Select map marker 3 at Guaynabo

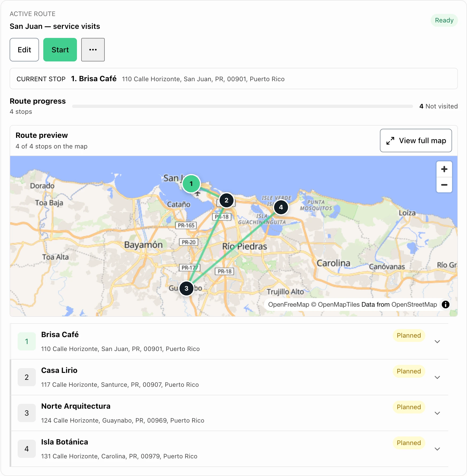click(x=186, y=288)
